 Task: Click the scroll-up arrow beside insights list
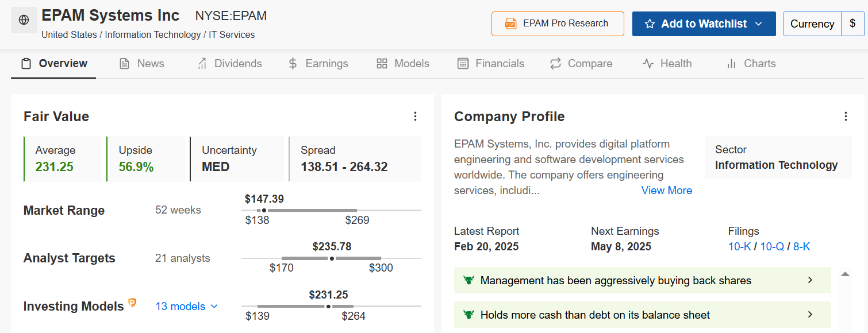point(845,274)
